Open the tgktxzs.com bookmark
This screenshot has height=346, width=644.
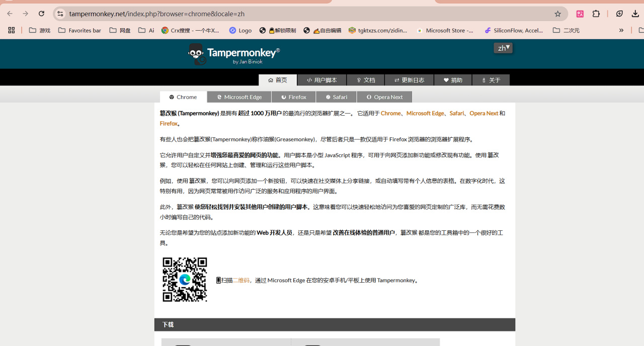[x=378, y=30]
